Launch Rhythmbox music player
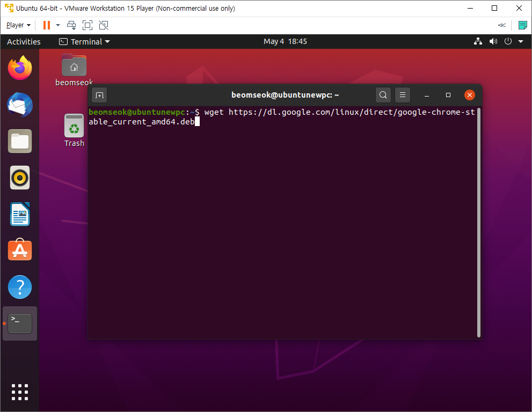 point(20,178)
